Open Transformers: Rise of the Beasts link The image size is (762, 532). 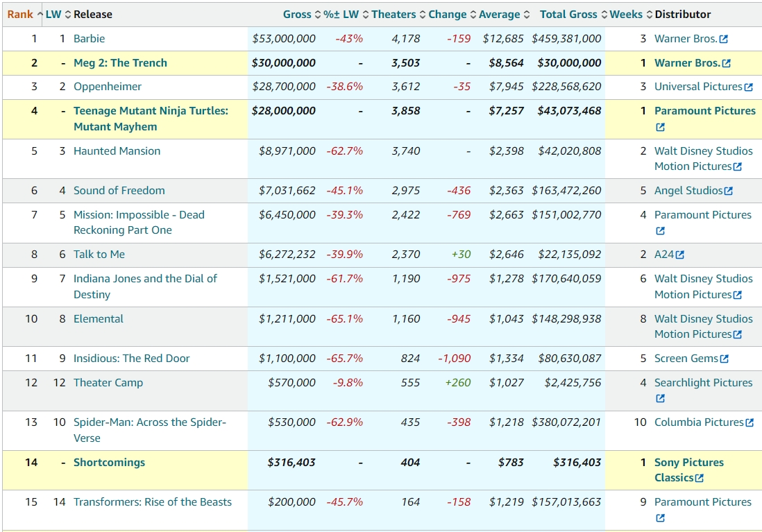153,502
